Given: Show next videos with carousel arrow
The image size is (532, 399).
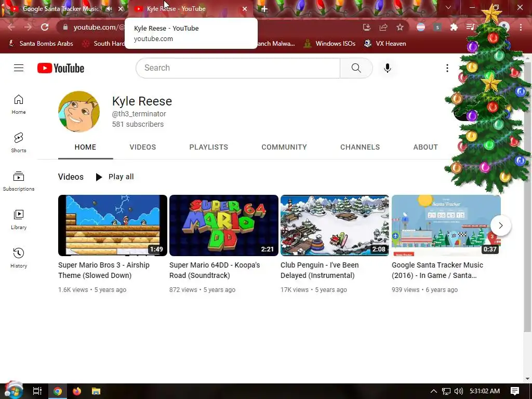Looking at the screenshot, I should tap(501, 225).
